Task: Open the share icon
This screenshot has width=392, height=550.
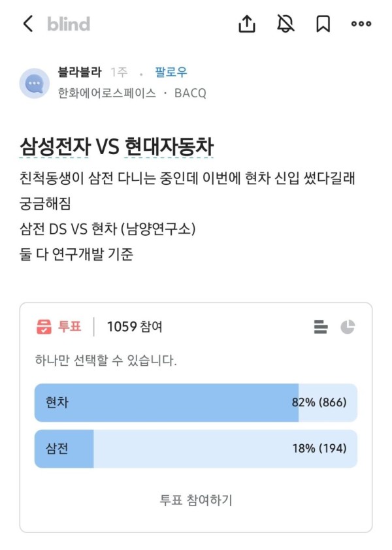Action: (x=247, y=24)
